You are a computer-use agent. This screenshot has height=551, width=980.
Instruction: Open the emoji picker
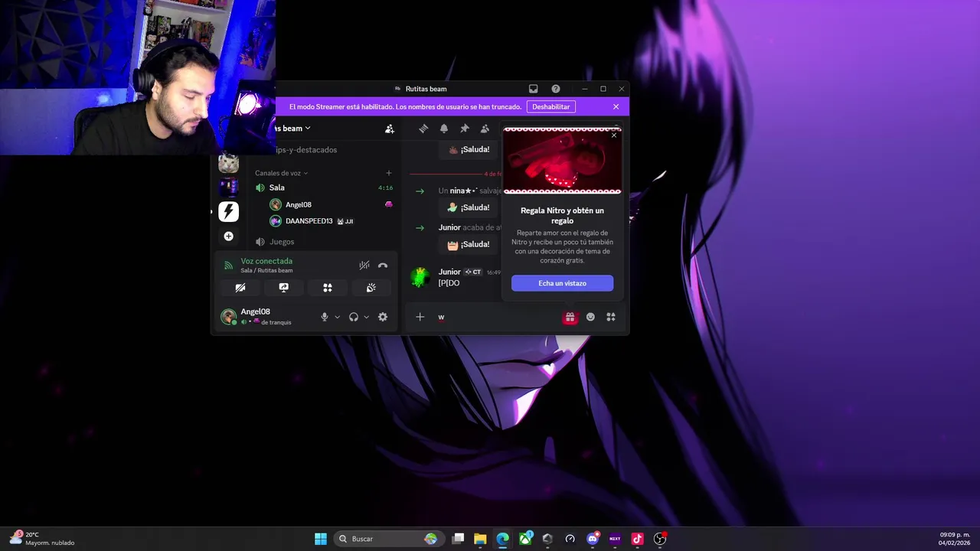pyautogui.click(x=590, y=317)
